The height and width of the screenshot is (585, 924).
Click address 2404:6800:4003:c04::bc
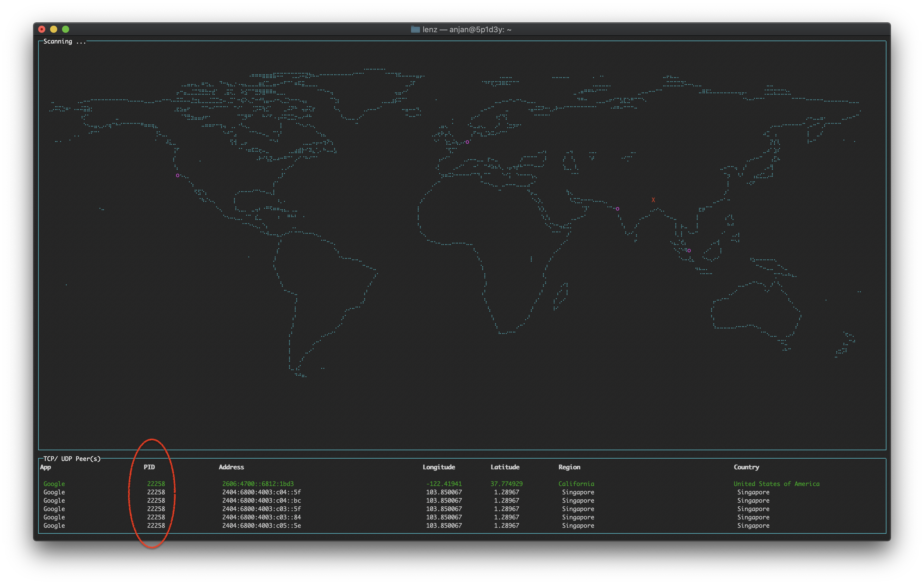coord(261,501)
